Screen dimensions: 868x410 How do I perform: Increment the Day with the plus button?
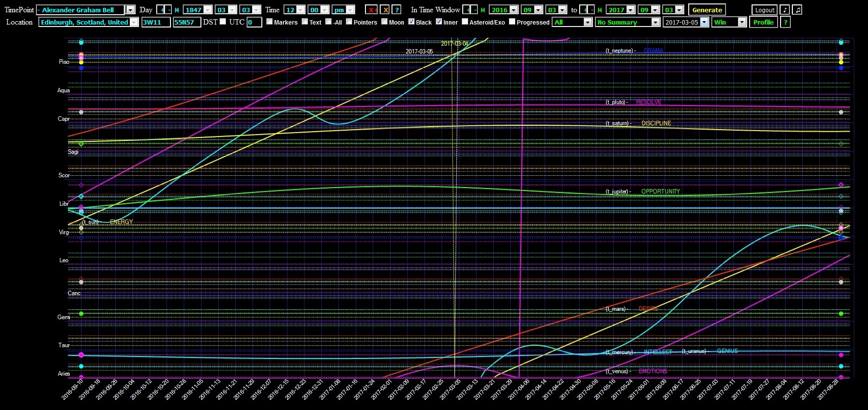pyautogui.click(x=161, y=10)
